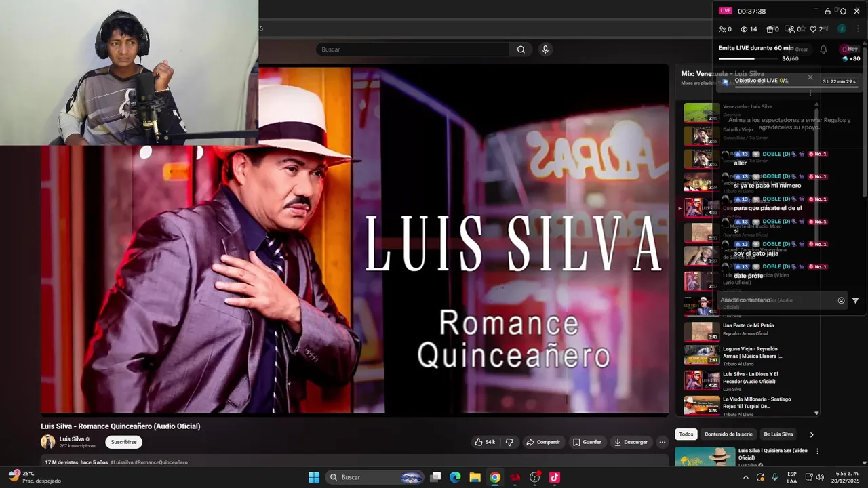The image size is (868, 488).
Task: Click the notification bell in LIVE panel
Action: pyautogui.click(x=823, y=49)
